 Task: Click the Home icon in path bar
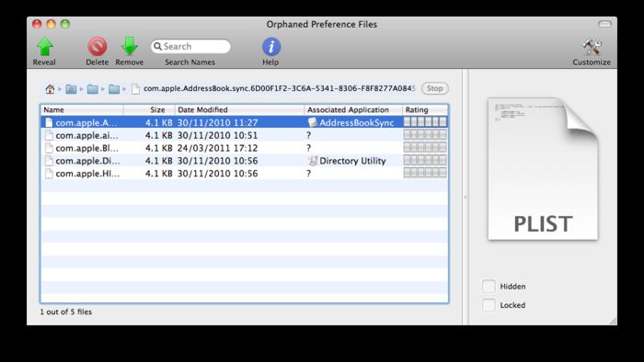point(50,89)
